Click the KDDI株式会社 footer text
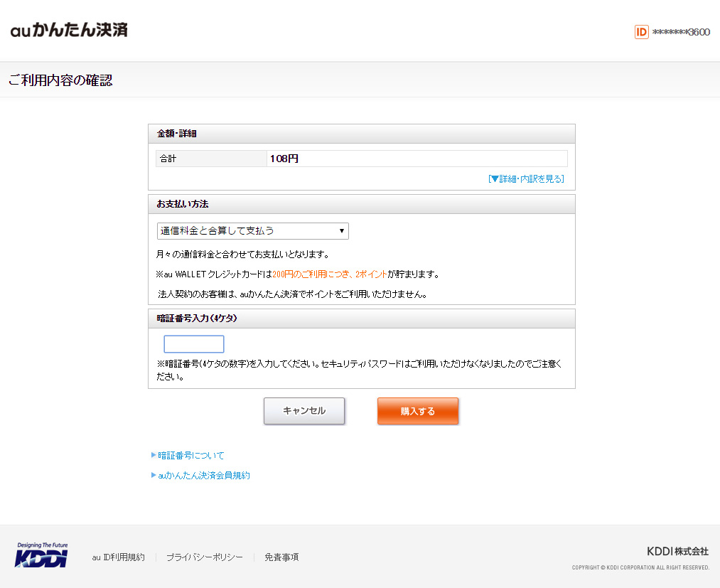The image size is (720, 588). point(678,551)
